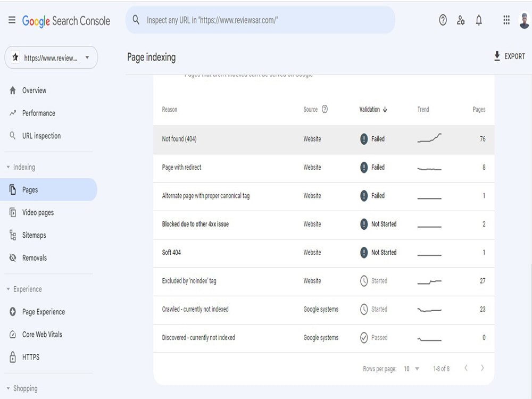
Task: View notifications via the bell icon
Action: point(479,20)
